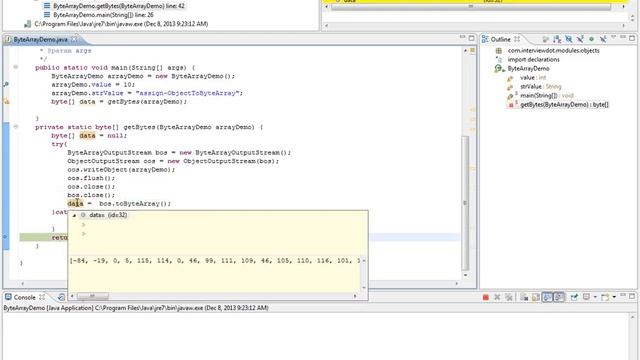The image size is (640, 360).
Task: Expand first child under data in hover popup
Action: (83, 224)
